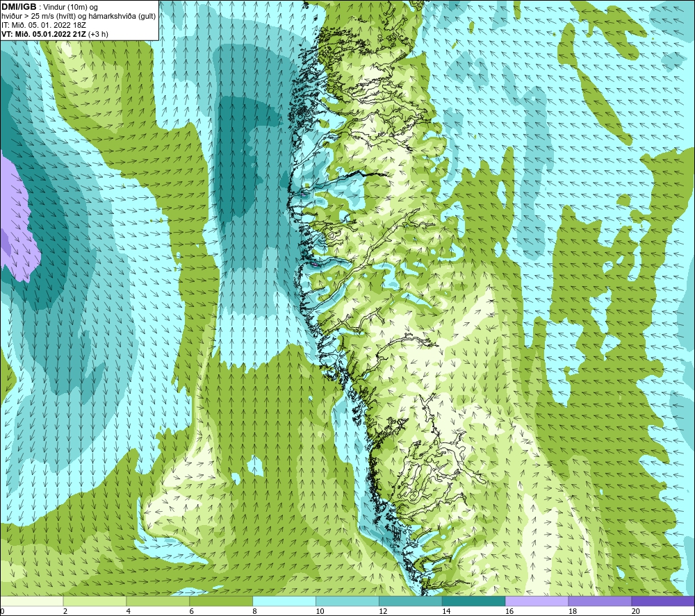695x616 pixels.
Task: Click the 2–4 m/s legend color swatch
Action: [95, 601]
